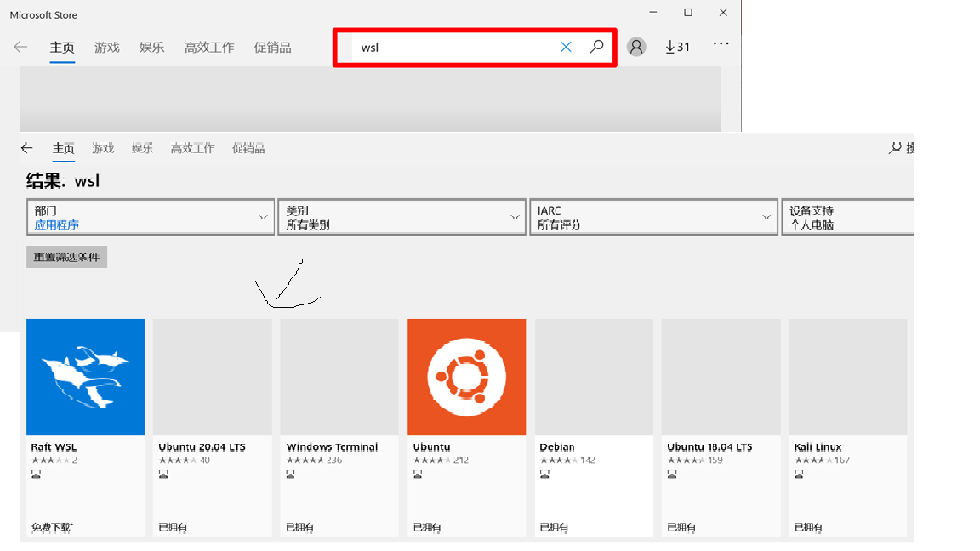Viewport: 980px width, 551px height.
Task: Select 高效工作 tab in top window
Action: click(209, 48)
